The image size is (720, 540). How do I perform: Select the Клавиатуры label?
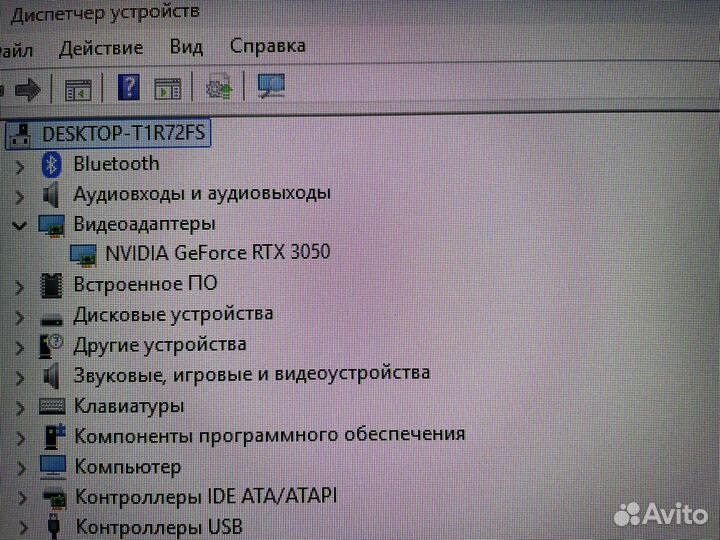129,406
